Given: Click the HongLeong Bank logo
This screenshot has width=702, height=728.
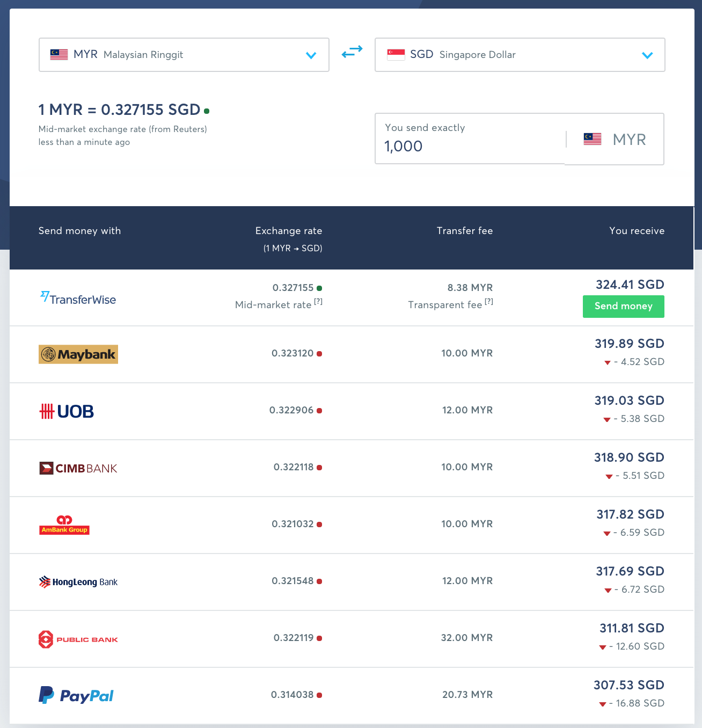Looking at the screenshot, I should (78, 582).
